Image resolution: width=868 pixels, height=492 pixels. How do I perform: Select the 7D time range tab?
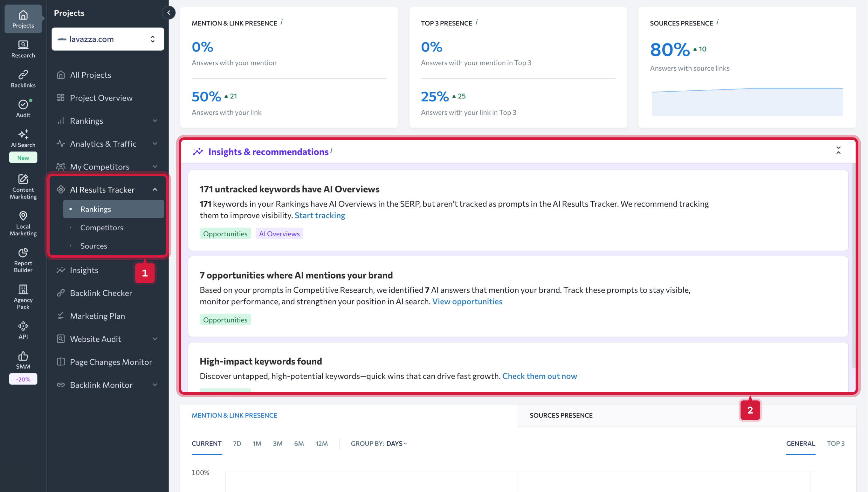pos(237,443)
